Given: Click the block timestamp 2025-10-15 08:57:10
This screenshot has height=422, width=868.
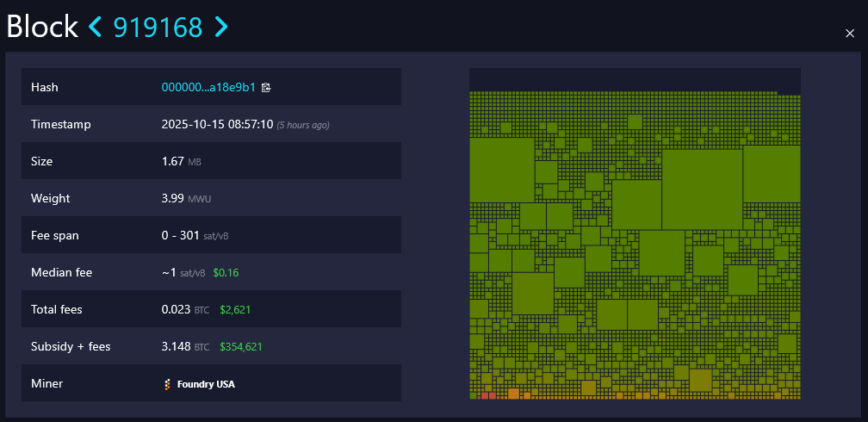Looking at the screenshot, I should pos(217,125).
